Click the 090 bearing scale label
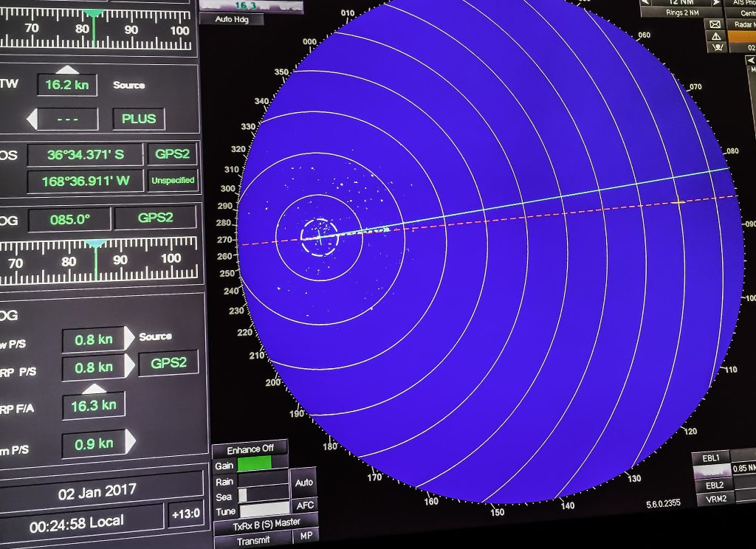Screen dimensions: 756x549 (750, 224)
